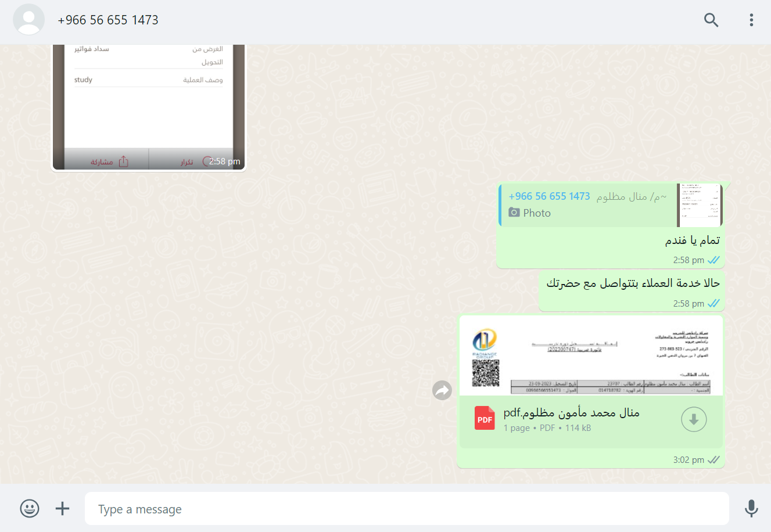The image size is (771, 532).
Task: Click the مشاركة share icon in the receipt
Action: point(123,161)
